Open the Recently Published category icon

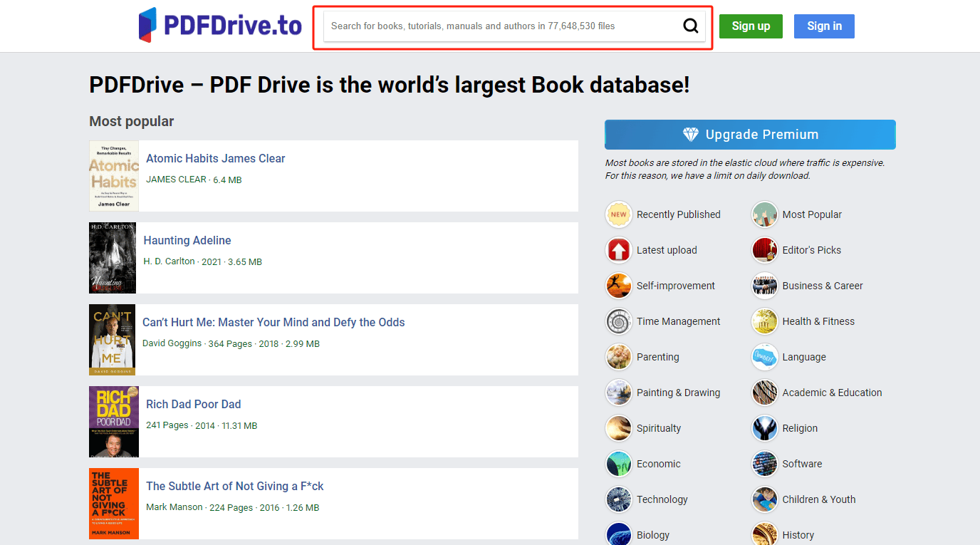click(618, 214)
